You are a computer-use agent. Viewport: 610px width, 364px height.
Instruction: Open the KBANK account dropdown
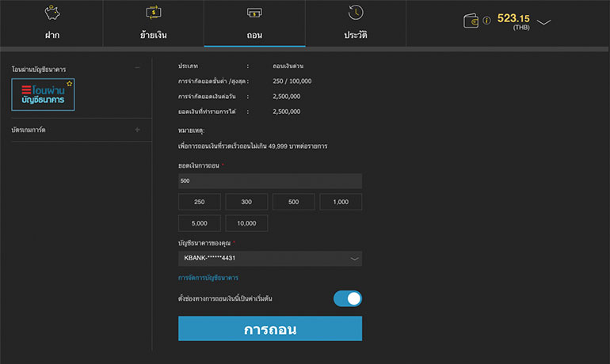click(x=270, y=258)
